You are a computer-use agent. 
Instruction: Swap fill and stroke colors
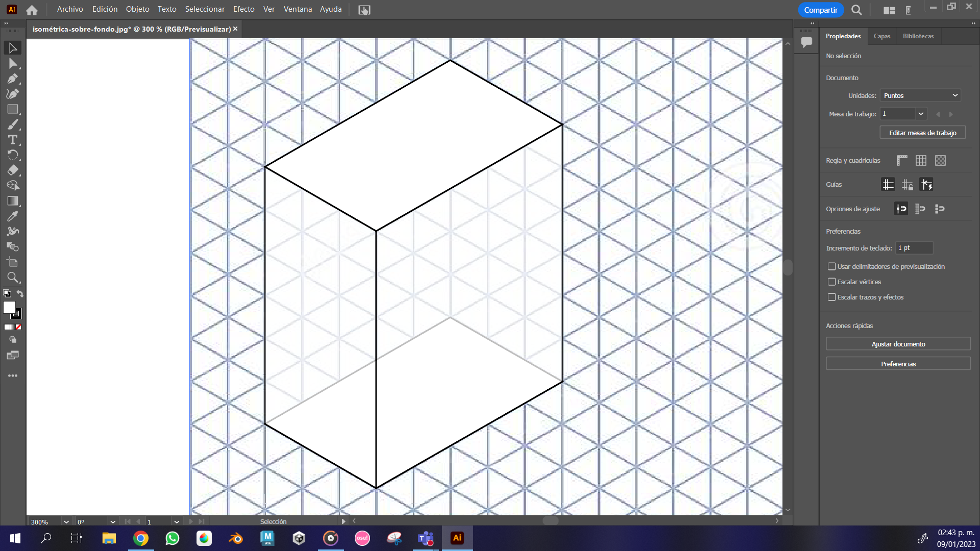tap(20, 293)
